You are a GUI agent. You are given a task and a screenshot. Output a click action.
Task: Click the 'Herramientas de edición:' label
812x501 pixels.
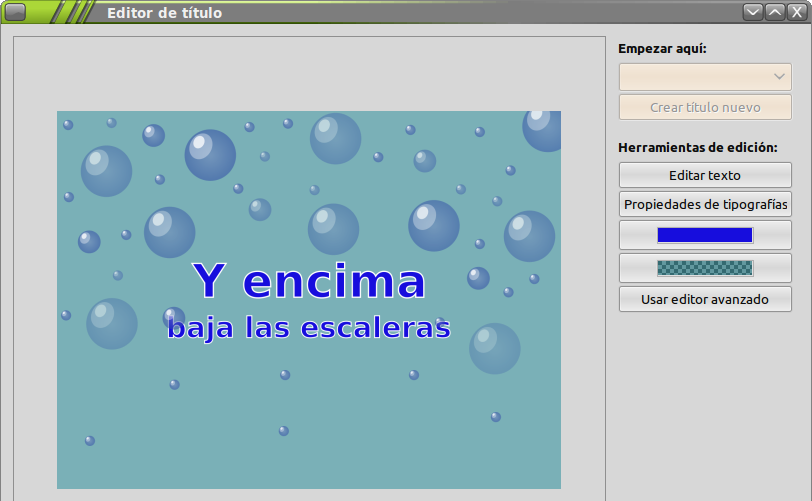(698, 148)
